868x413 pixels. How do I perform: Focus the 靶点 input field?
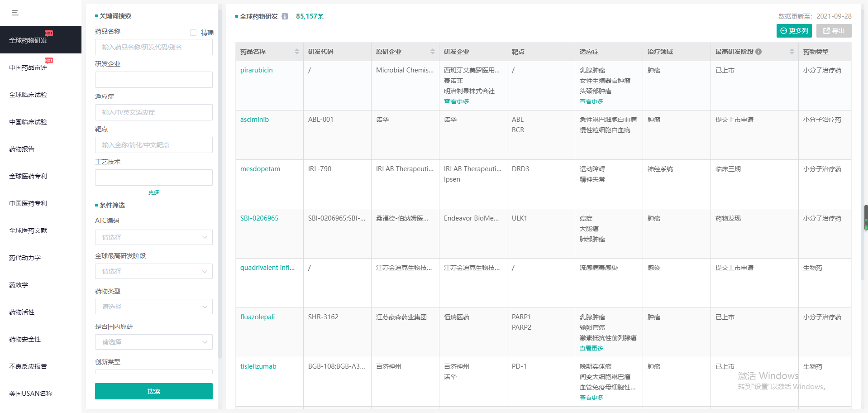pyautogui.click(x=154, y=145)
